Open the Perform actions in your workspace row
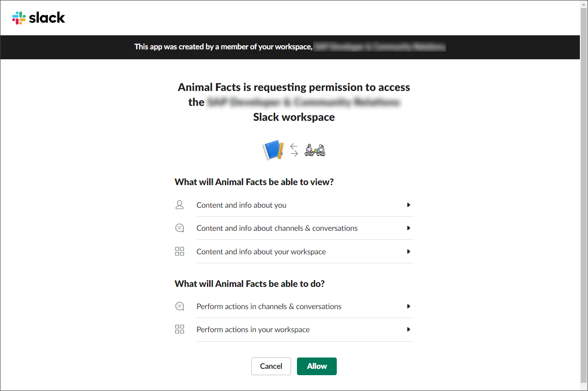 294,329
